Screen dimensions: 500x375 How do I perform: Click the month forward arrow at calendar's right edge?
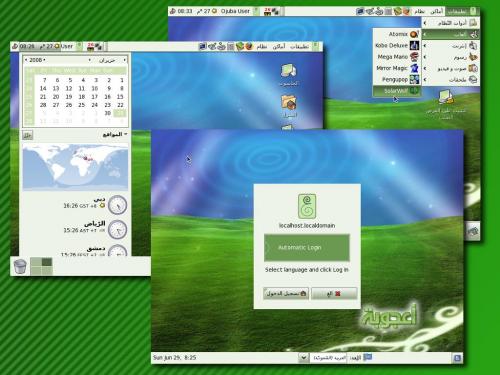click(125, 60)
